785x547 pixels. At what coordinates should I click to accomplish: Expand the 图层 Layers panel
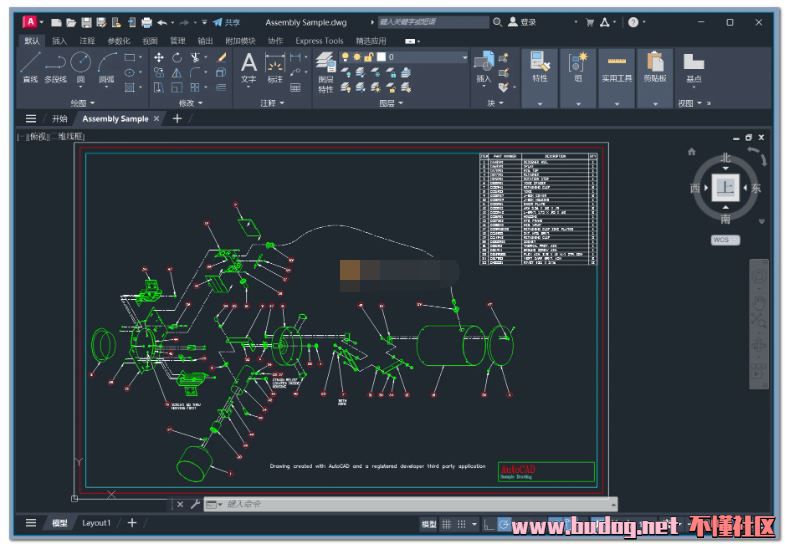click(391, 103)
